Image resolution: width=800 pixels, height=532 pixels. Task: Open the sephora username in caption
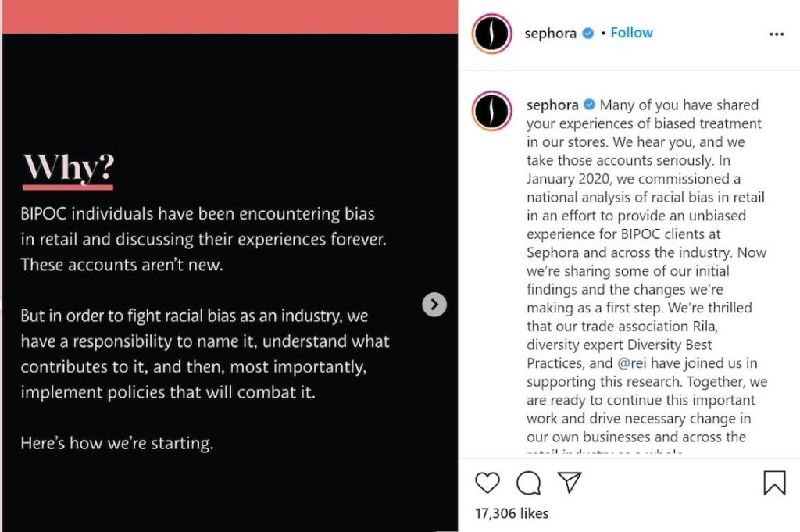click(x=552, y=105)
